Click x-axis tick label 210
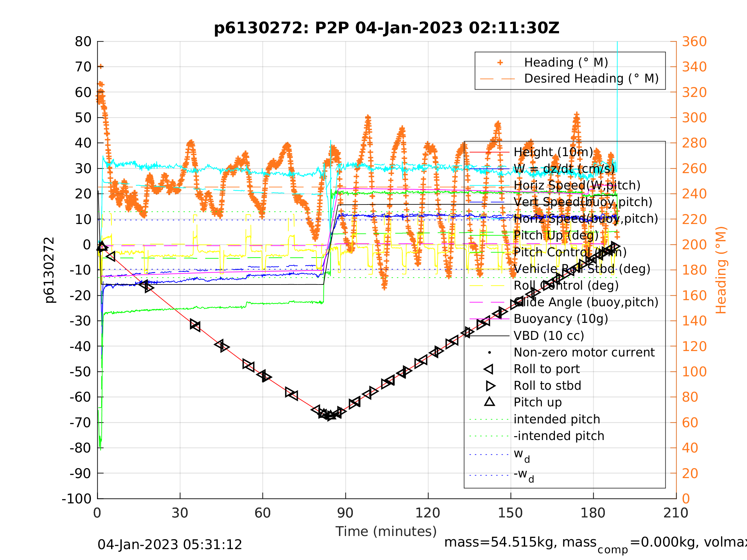Image resolution: width=747 pixels, height=560 pixels. pos(676,513)
